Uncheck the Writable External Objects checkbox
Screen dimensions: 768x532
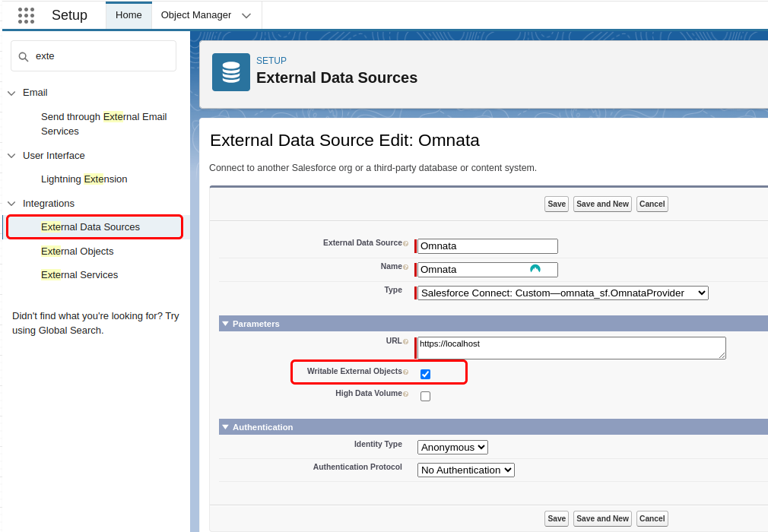tap(425, 374)
